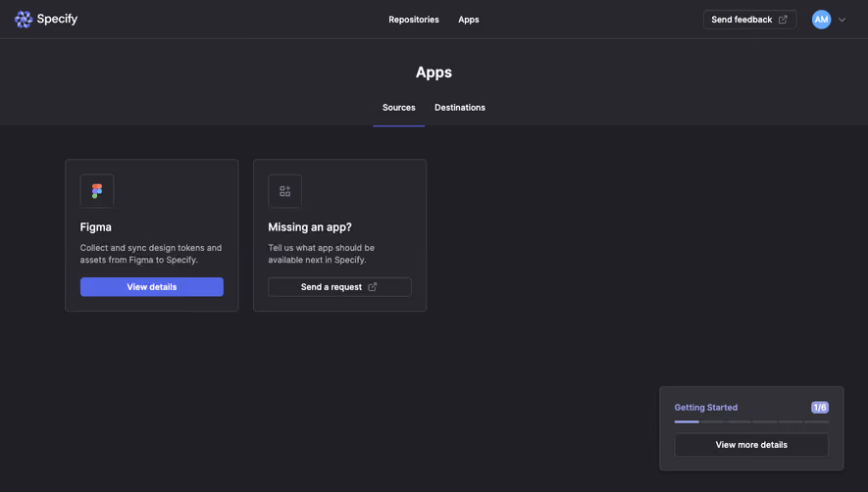Open the Repositories menu item

click(414, 20)
